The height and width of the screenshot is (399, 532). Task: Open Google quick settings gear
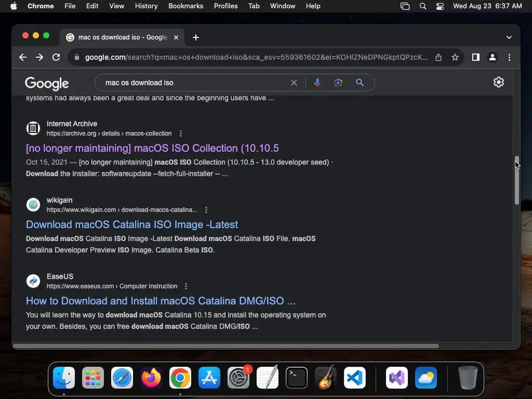tap(498, 82)
